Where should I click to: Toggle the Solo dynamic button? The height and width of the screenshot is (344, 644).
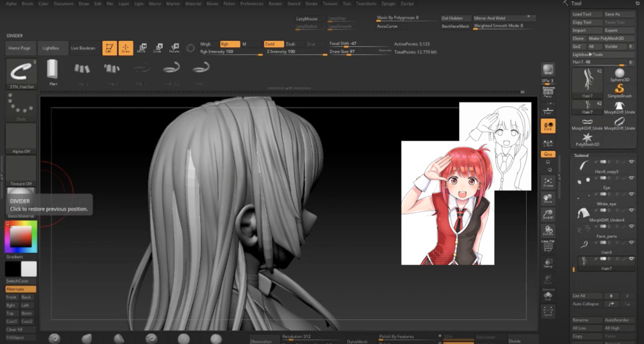pyautogui.click(x=548, y=296)
